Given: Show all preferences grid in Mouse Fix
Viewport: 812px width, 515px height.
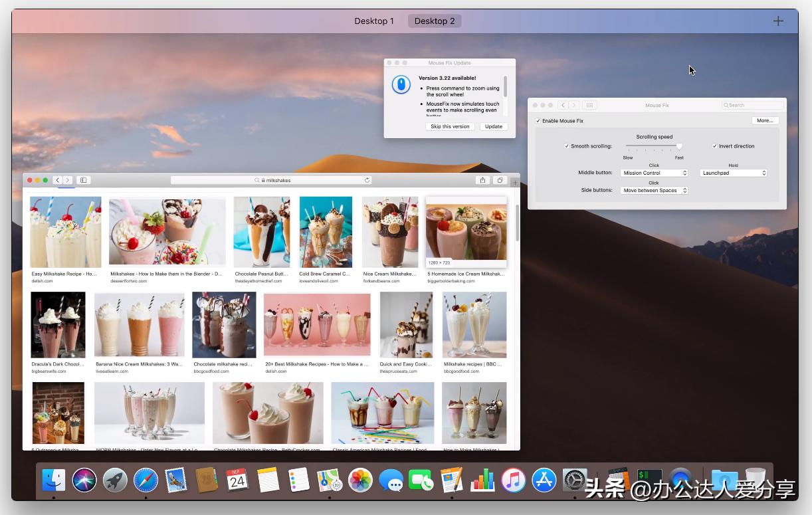Looking at the screenshot, I should [x=589, y=105].
